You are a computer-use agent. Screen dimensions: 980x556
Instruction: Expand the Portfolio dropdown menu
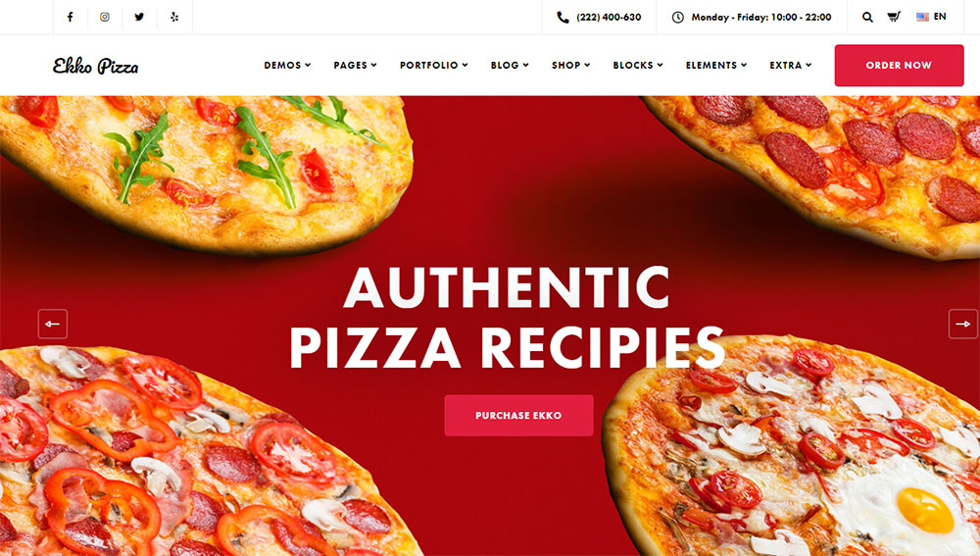point(434,65)
